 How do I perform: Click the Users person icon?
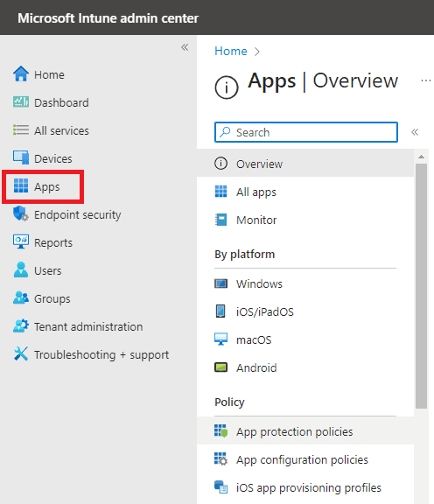coord(21,269)
